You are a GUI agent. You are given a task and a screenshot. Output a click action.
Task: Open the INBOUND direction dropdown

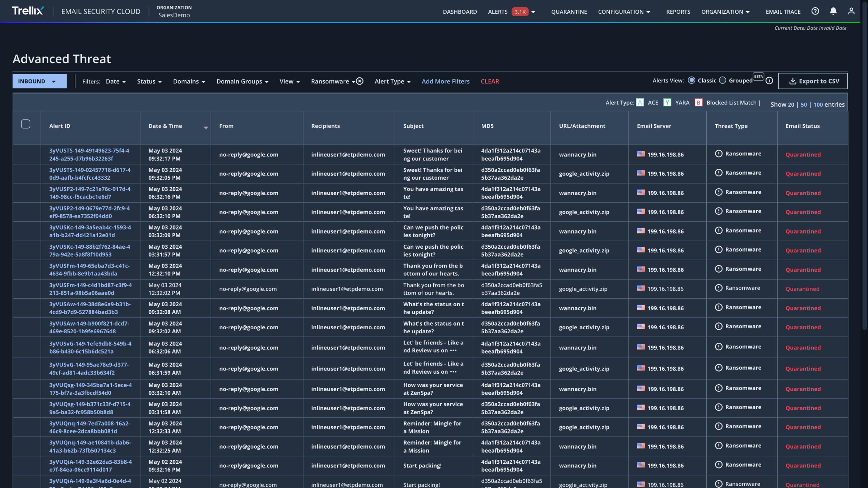(x=40, y=81)
